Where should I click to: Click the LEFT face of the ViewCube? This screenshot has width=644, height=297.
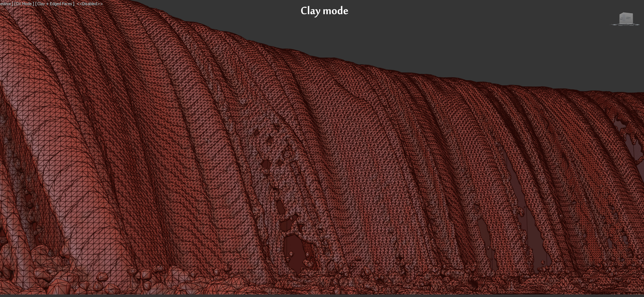pos(628,18)
